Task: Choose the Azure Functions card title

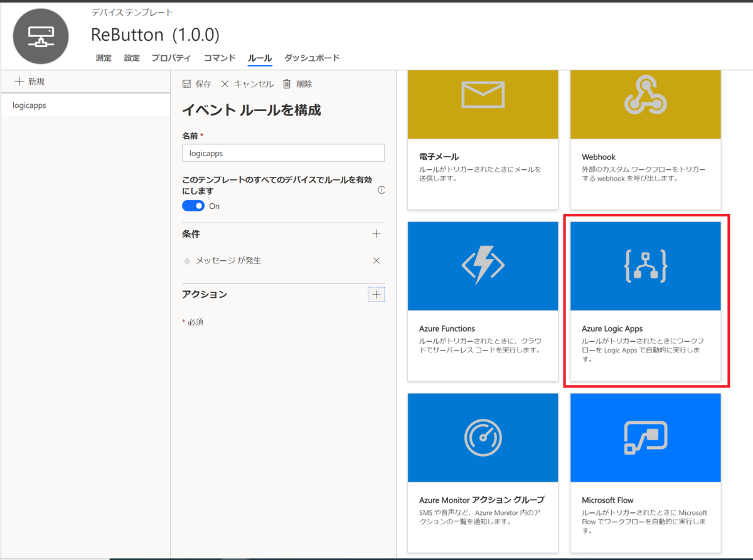Action: [x=447, y=329]
